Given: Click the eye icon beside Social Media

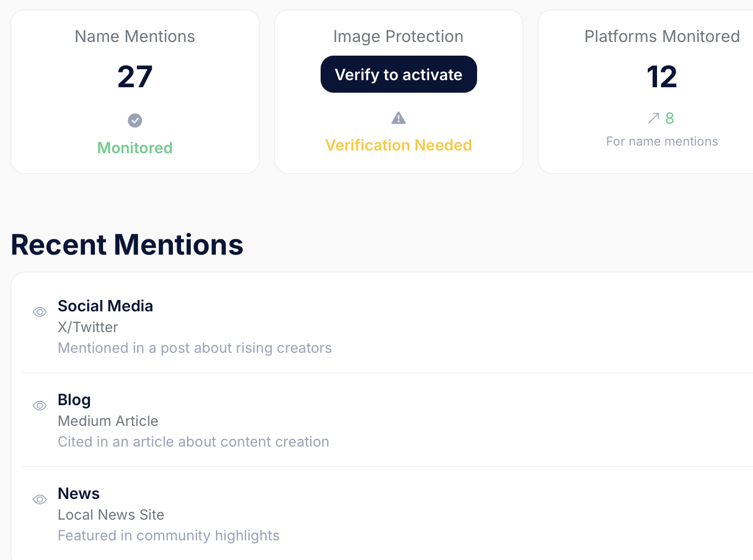Looking at the screenshot, I should 40,312.
